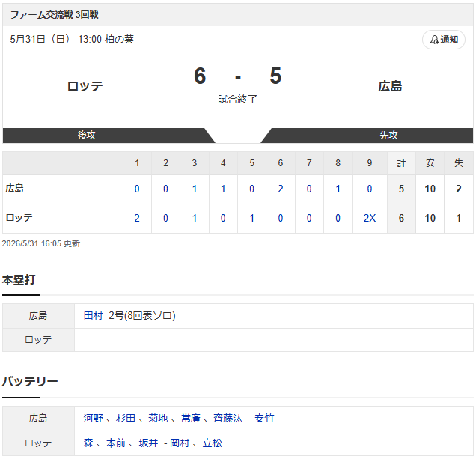Open ロッテ catcher 岡村 link
476x459 pixels.
[x=180, y=443]
